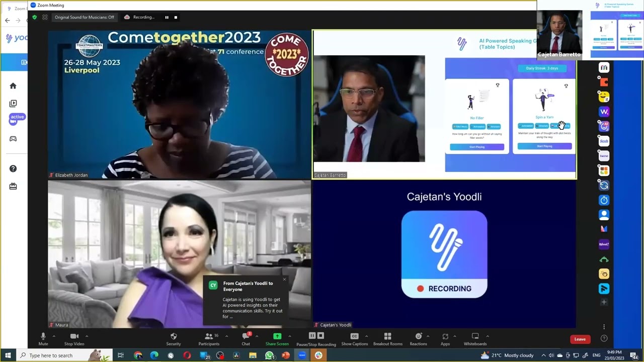Viewport: 644px width, 362px height.
Task: Open WhatsApp from taskbar
Action: coord(269,355)
